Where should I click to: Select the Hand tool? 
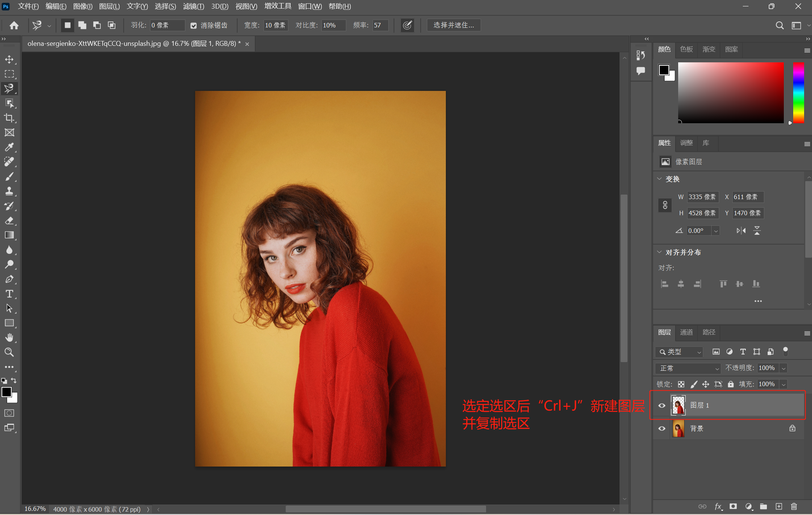[x=9, y=338]
